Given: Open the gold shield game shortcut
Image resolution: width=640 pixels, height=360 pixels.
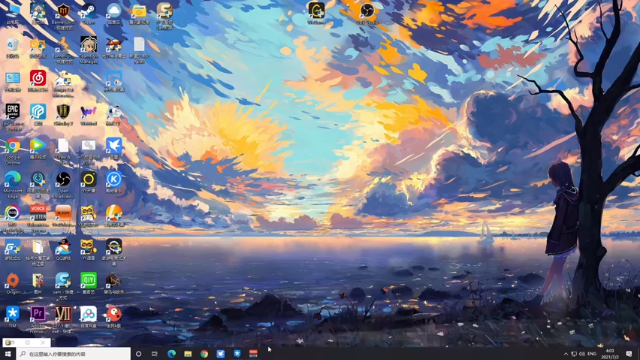Looking at the screenshot, I should click(x=63, y=114).
